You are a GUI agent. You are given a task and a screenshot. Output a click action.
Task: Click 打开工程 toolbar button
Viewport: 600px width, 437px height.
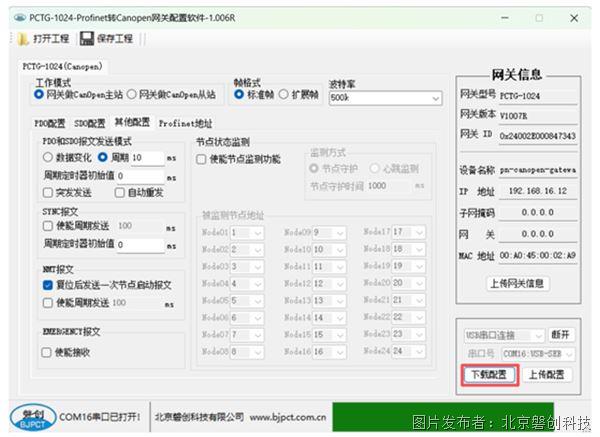tap(44, 39)
